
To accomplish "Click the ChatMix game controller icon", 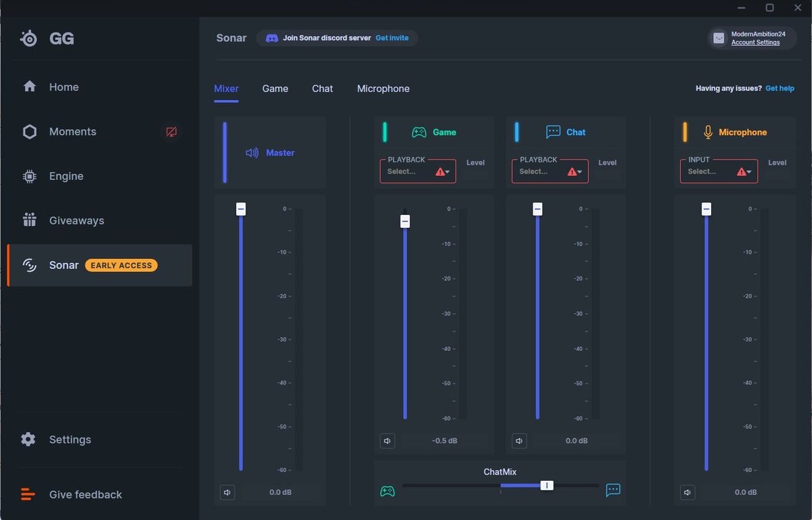I will point(387,490).
